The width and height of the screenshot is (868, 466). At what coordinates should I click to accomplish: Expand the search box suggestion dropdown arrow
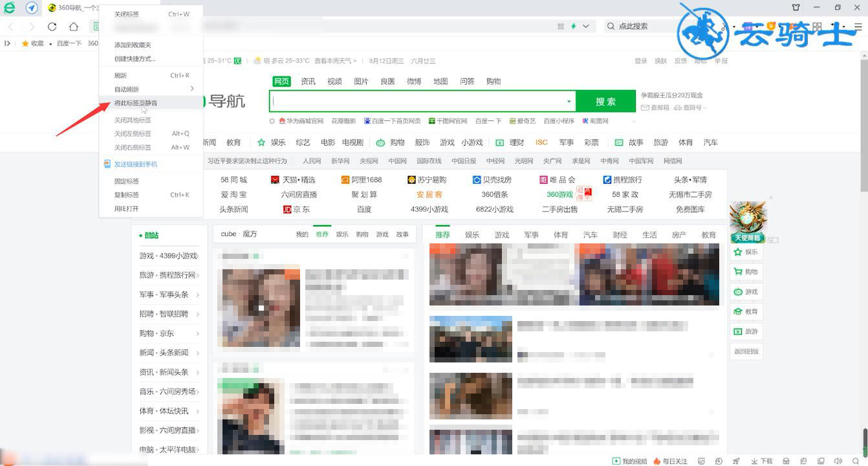(569, 102)
